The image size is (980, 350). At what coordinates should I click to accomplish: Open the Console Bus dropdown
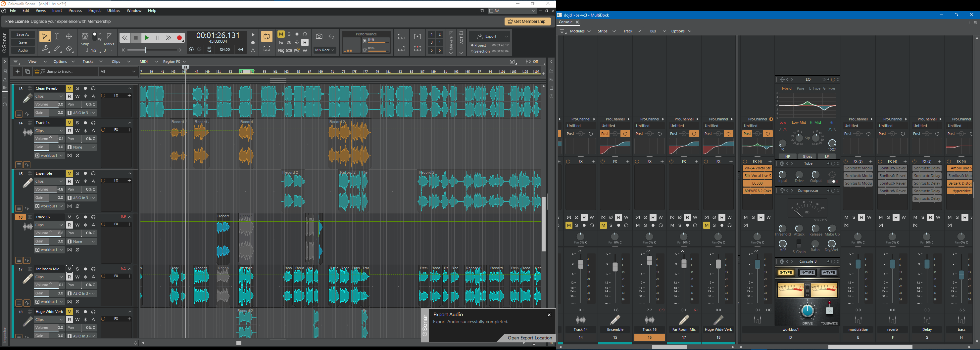pos(658,31)
